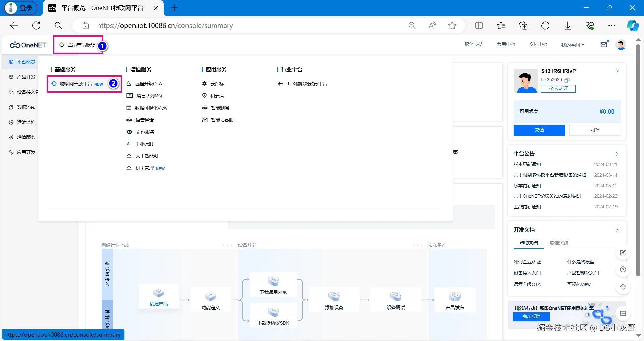Image resolution: width=644 pixels, height=341 pixels.
Task: Click 个人认证 badge
Action: click(x=558, y=89)
